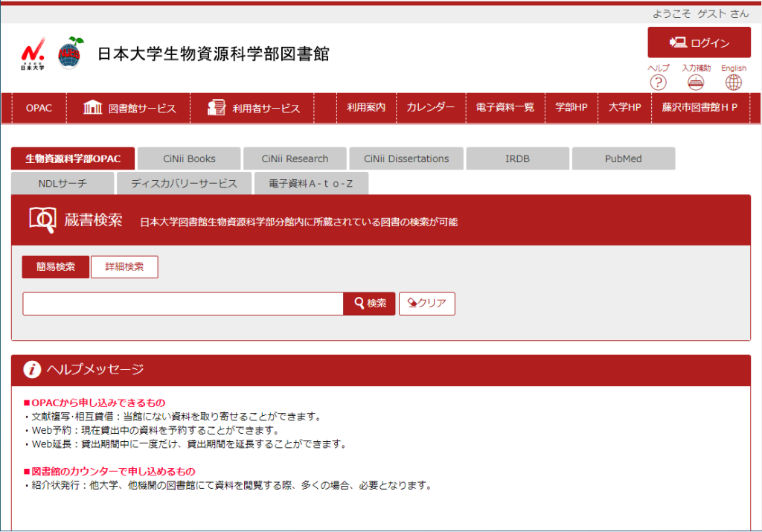Screen dimensions: 762x532
Task: Select the ディスカバリーサービス tab
Action: point(185,183)
